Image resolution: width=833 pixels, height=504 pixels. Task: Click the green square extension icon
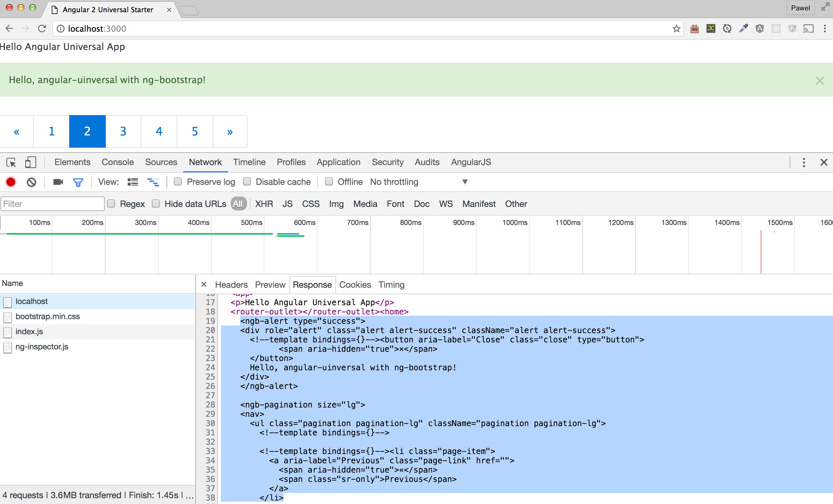[x=711, y=29]
